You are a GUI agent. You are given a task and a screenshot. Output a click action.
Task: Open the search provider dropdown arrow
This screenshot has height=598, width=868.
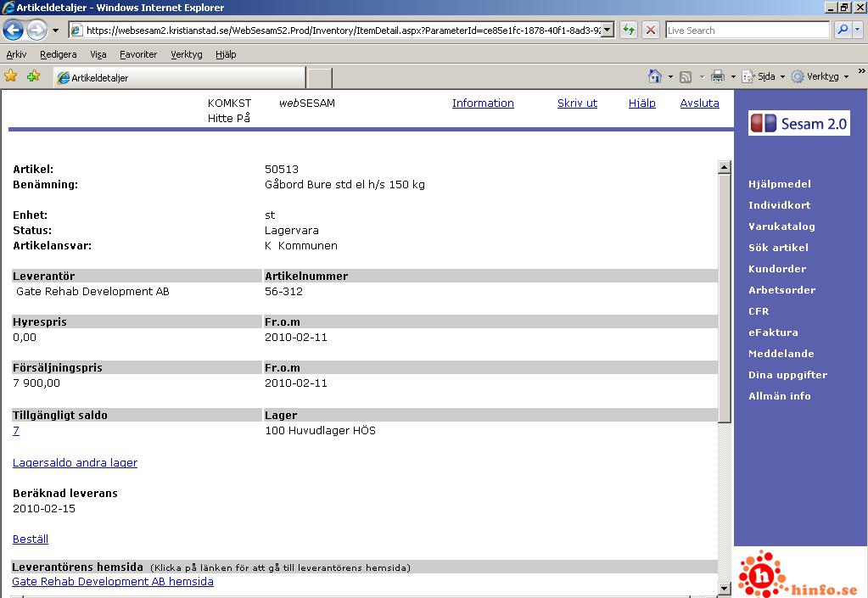(x=858, y=30)
